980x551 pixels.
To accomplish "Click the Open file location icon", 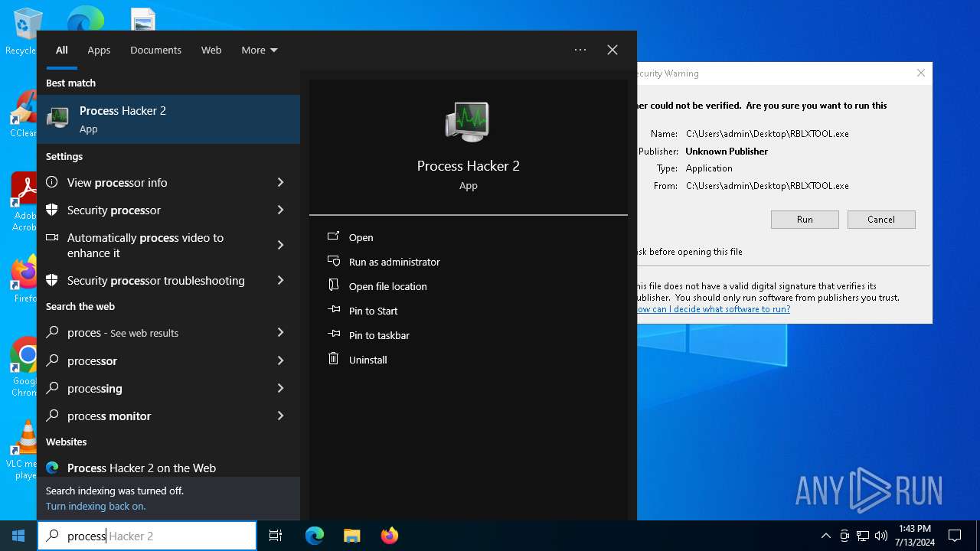I will [x=333, y=285].
